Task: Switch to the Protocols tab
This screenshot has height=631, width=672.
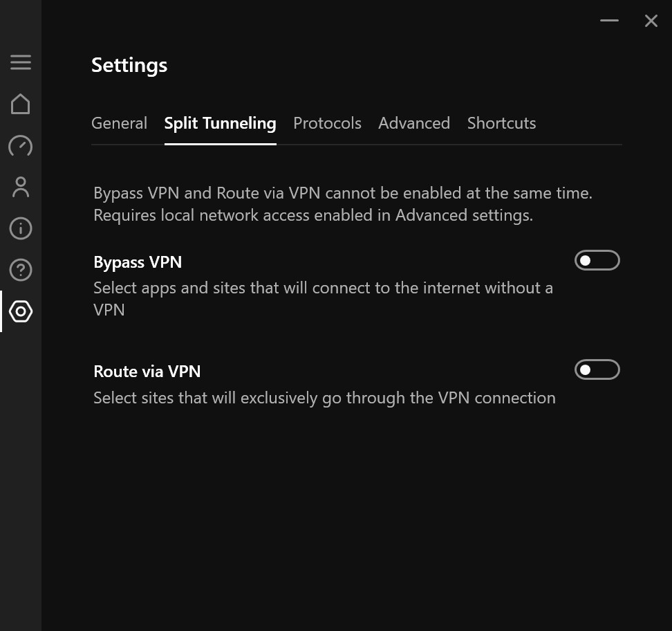Action: [x=327, y=124]
